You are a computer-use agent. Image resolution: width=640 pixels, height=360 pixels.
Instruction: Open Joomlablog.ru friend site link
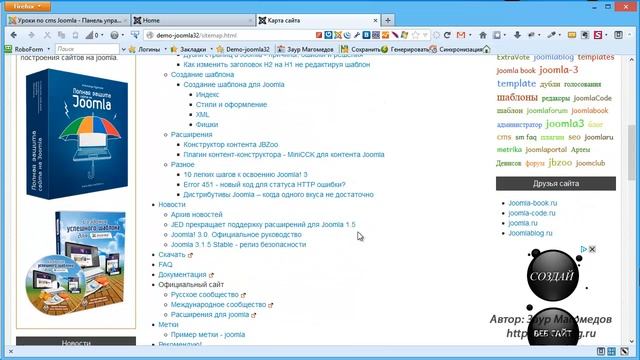click(530, 233)
